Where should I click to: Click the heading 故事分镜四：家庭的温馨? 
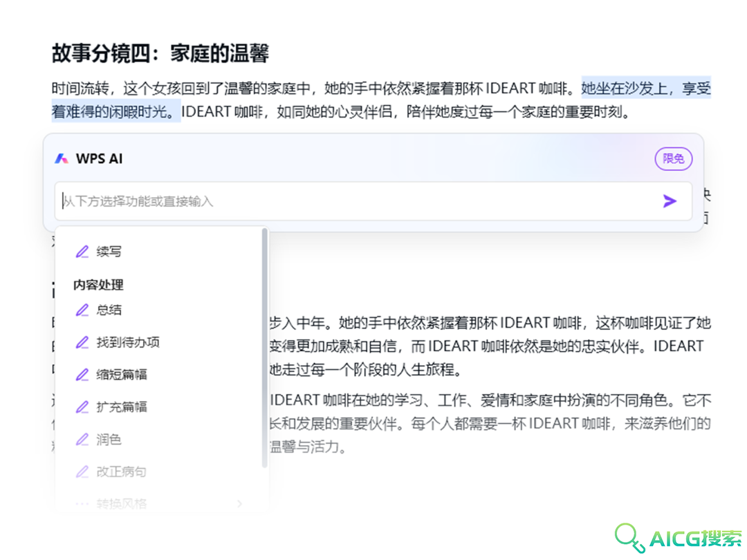[x=160, y=53]
